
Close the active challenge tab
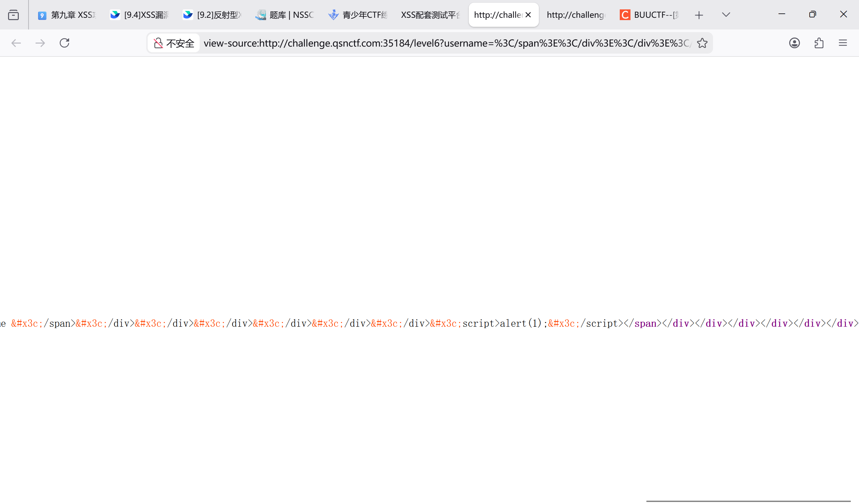pos(528,15)
